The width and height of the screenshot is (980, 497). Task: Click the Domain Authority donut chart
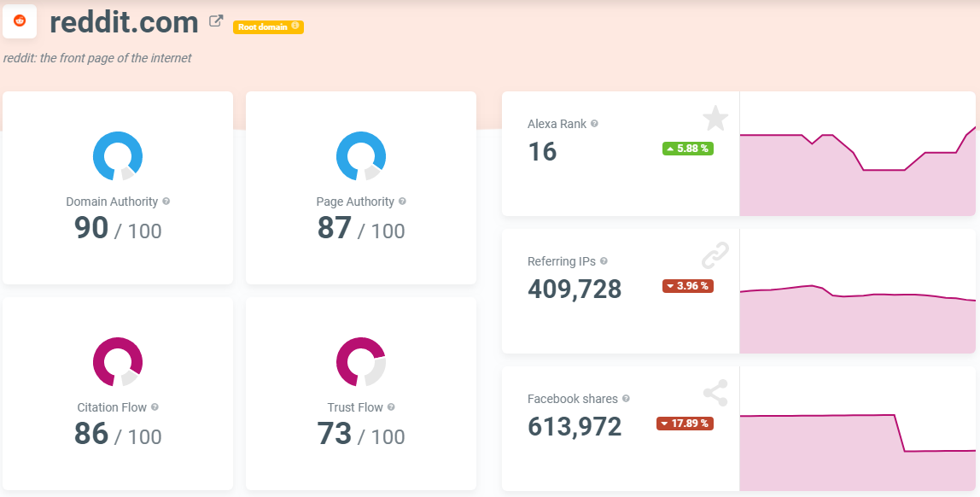click(x=118, y=156)
